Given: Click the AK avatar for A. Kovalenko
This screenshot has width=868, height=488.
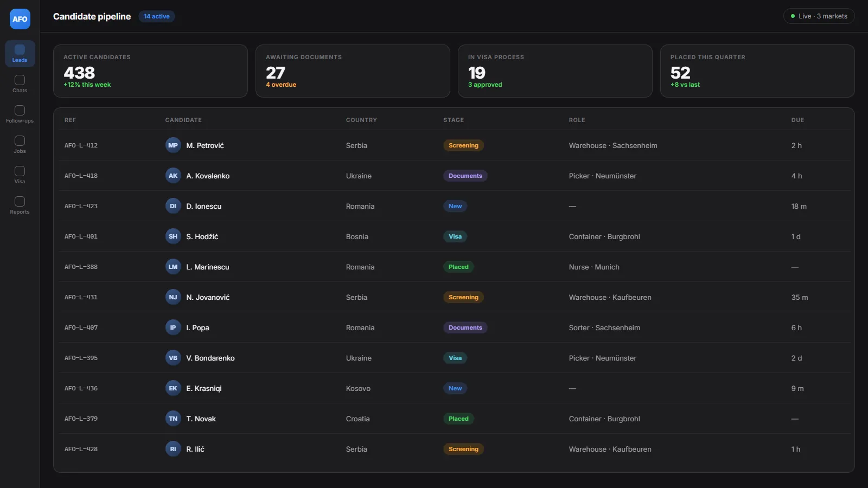Looking at the screenshot, I should (x=173, y=176).
